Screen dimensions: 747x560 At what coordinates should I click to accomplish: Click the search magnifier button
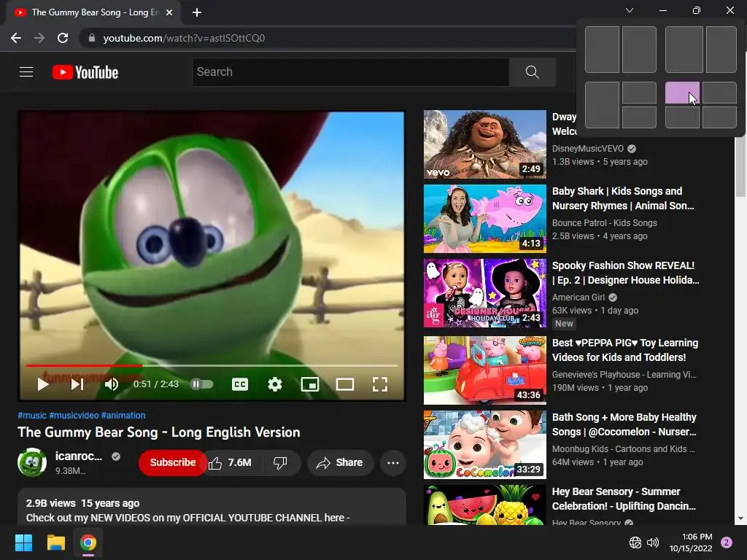(x=532, y=72)
